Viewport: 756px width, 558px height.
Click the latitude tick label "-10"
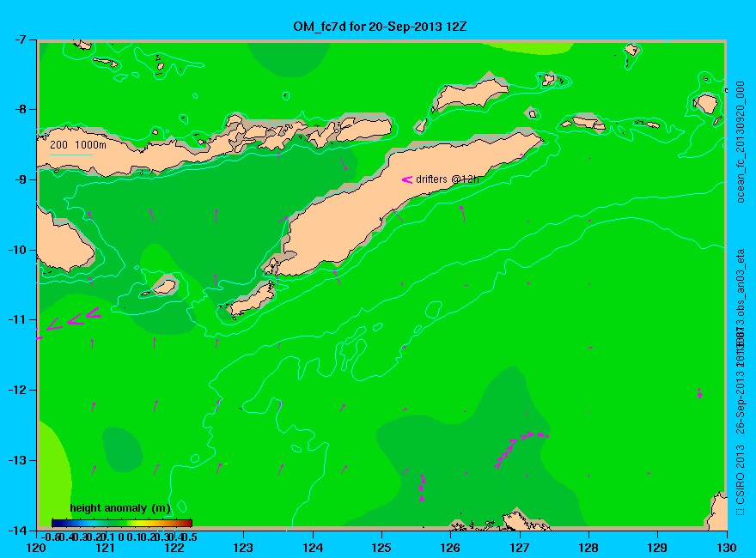tap(17, 250)
